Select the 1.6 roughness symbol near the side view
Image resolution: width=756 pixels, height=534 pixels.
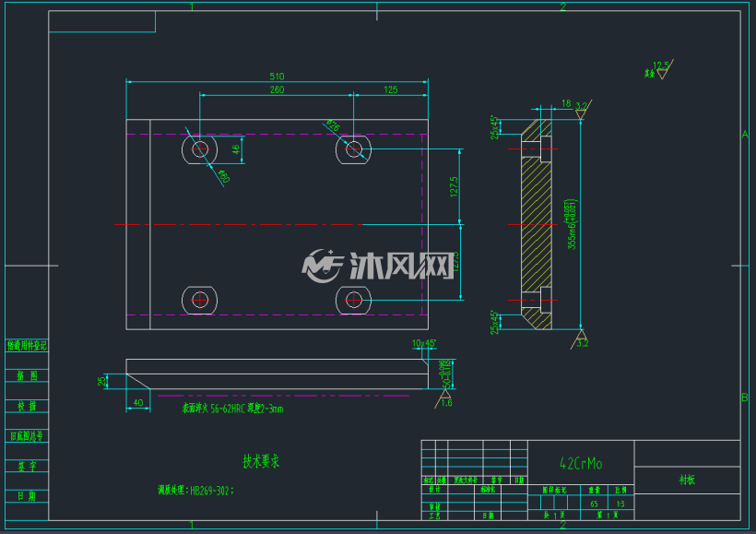(444, 399)
